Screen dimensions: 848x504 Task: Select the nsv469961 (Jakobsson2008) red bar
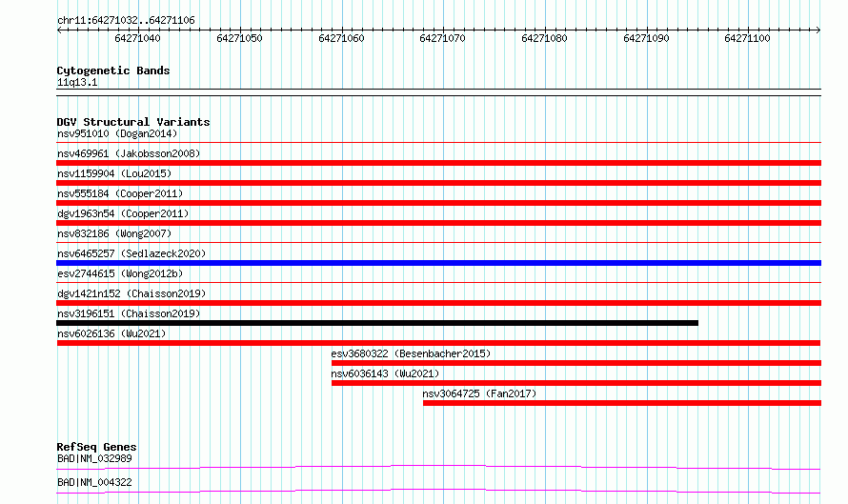tap(438, 163)
